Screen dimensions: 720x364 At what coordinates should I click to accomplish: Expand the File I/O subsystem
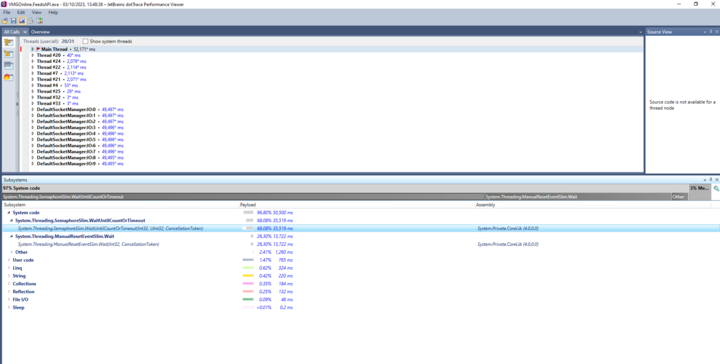9,299
